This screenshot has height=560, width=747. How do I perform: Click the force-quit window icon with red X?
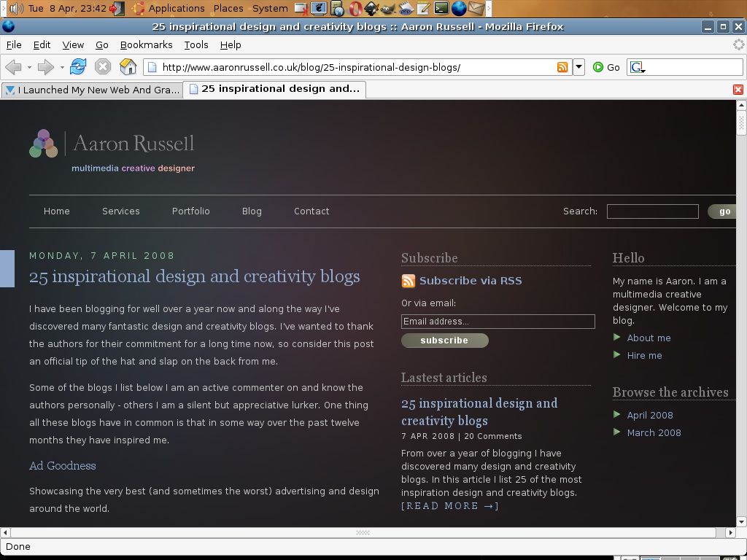(x=301, y=8)
